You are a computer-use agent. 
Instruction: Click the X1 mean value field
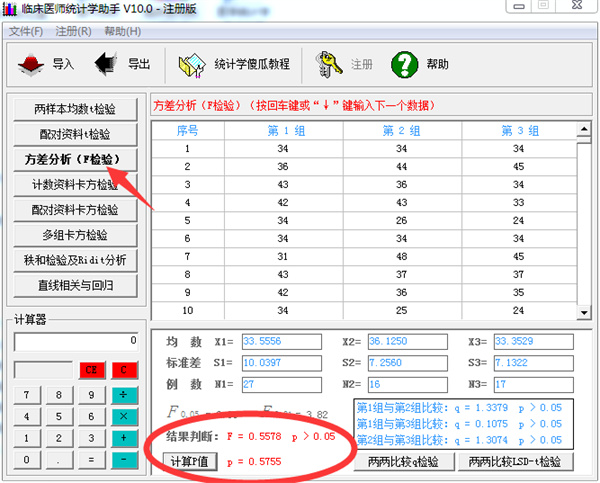click(x=267, y=342)
